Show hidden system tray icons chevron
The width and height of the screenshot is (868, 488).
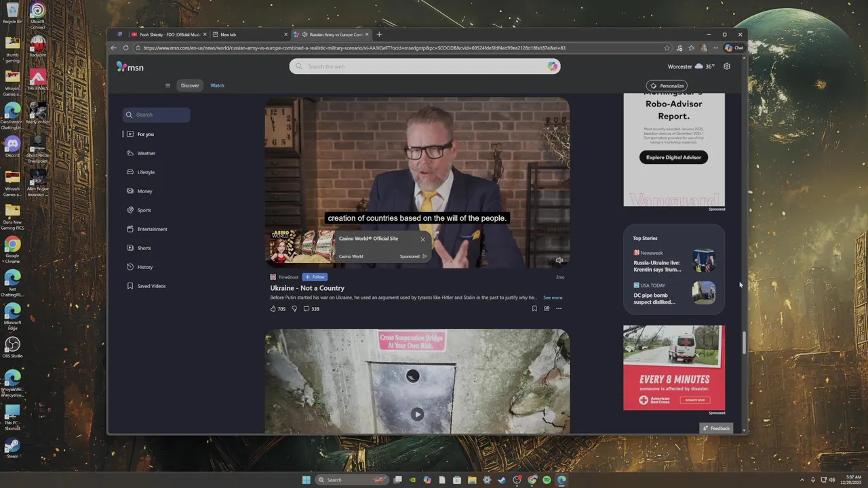pyautogui.click(x=802, y=480)
